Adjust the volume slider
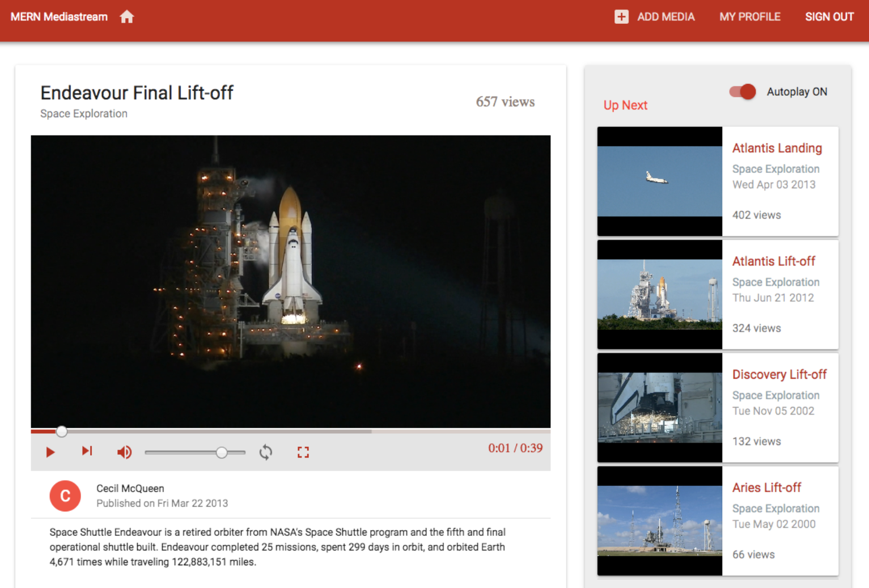The image size is (869, 588). coord(221,452)
